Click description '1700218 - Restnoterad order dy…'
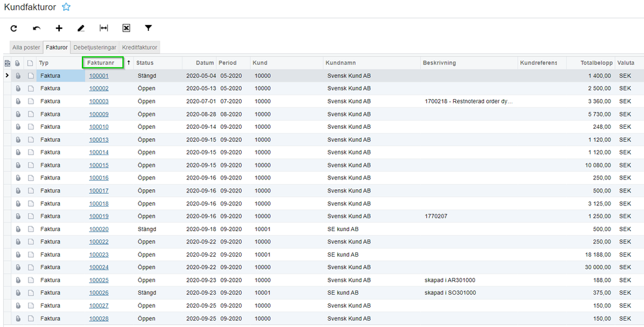Viewport: 644px width, 327px height. click(x=469, y=101)
